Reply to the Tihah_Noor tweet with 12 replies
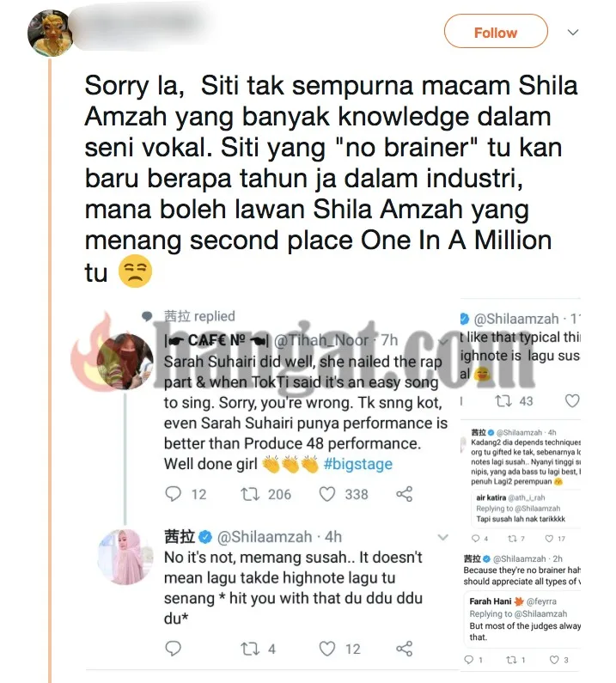 pyautogui.click(x=174, y=494)
